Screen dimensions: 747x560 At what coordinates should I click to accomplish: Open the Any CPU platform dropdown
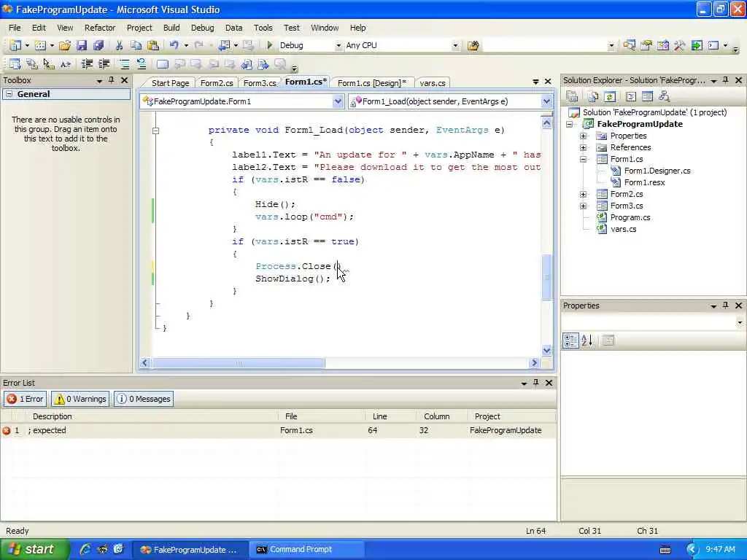[455, 45]
